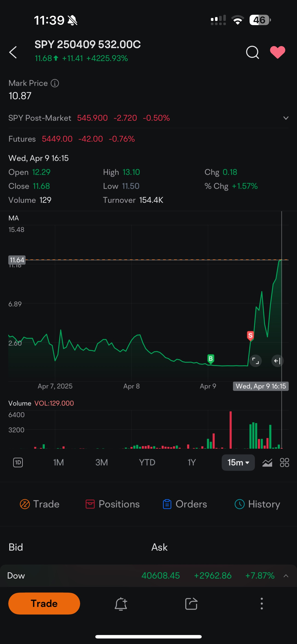Open the Orders tab
The image size is (297, 644).
[x=185, y=504]
